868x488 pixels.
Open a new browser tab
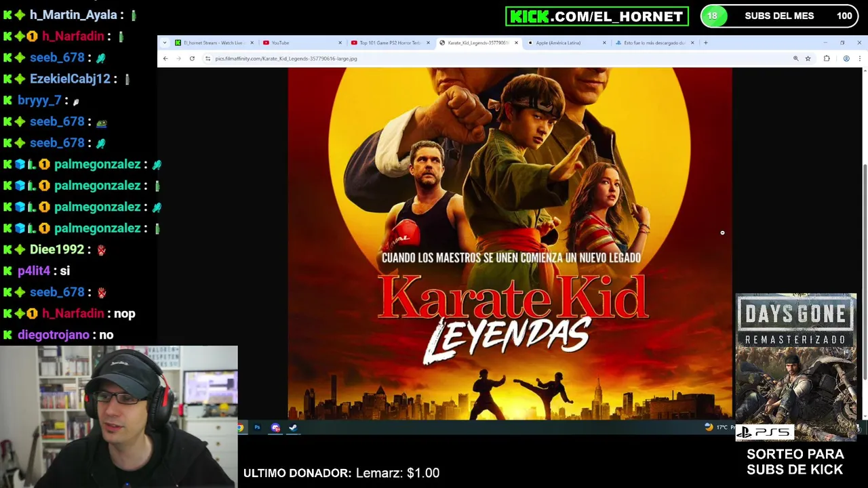[705, 43]
